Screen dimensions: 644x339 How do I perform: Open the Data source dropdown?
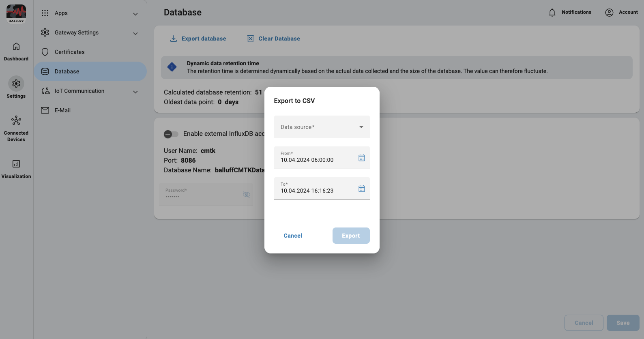[x=322, y=127]
